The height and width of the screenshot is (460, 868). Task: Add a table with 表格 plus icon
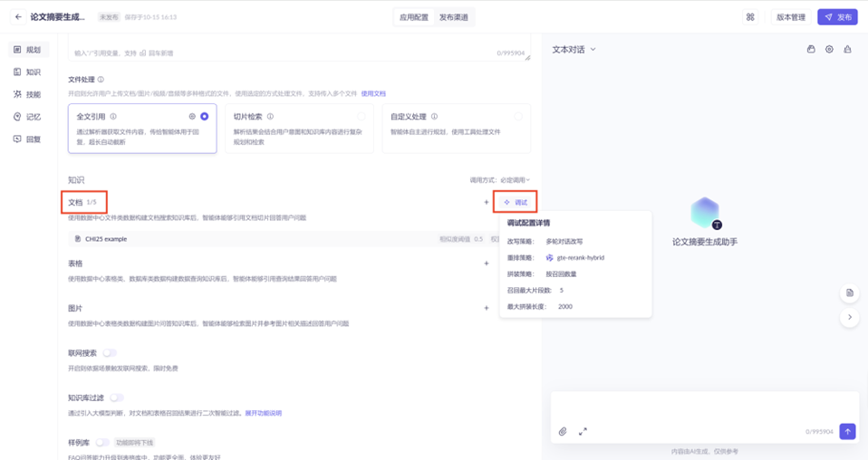(x=486, y=264)
